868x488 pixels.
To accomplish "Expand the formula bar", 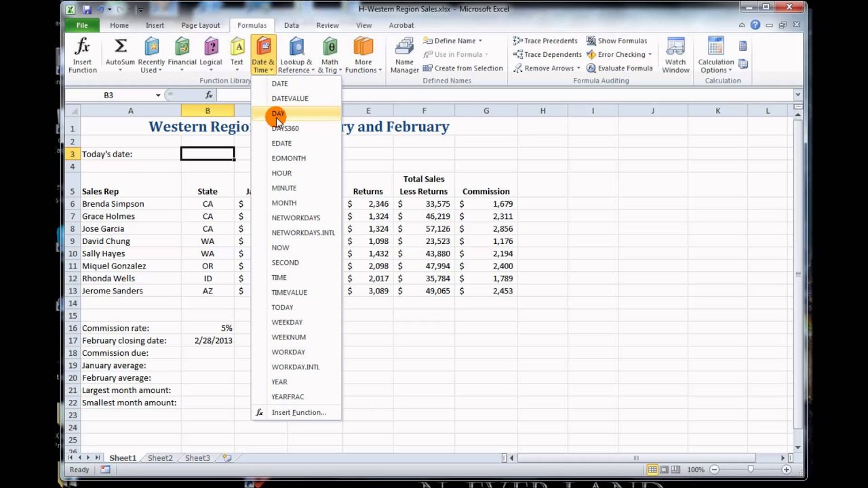I will tap(797, 95).
